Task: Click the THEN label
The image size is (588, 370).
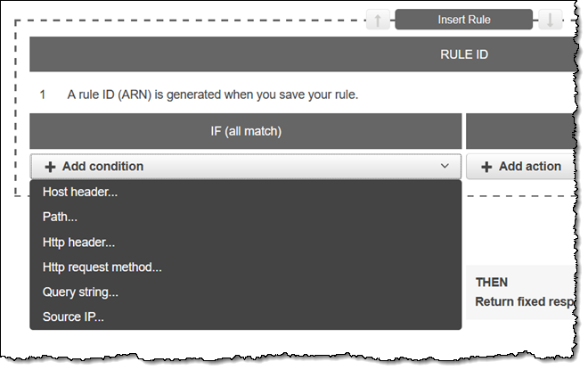Action: coord(492,282)
